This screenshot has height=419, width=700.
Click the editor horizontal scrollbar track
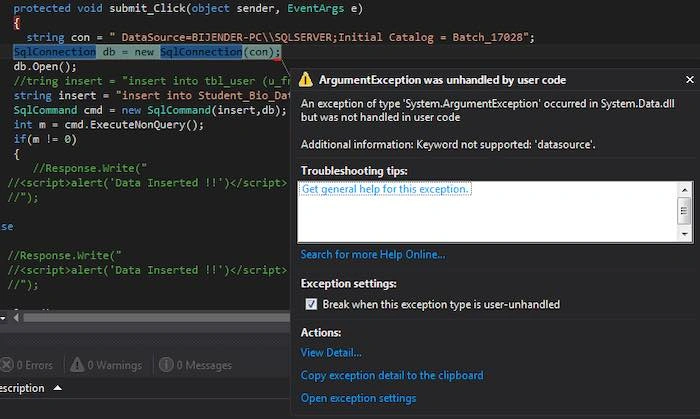pos(156,318)
